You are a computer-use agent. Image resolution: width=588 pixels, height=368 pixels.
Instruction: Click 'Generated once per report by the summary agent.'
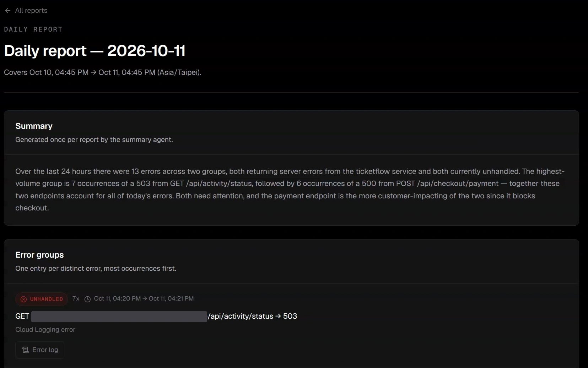coord(94,140)
